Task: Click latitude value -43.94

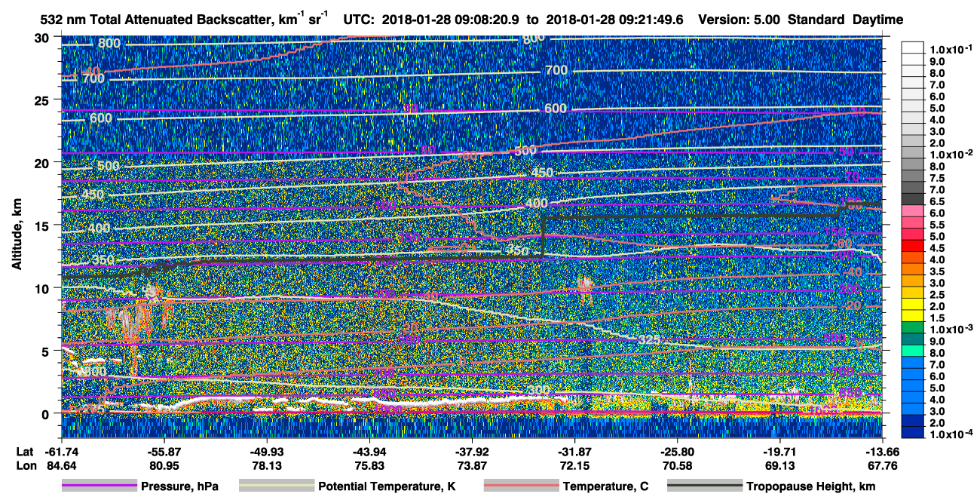Action: [369, 452]
